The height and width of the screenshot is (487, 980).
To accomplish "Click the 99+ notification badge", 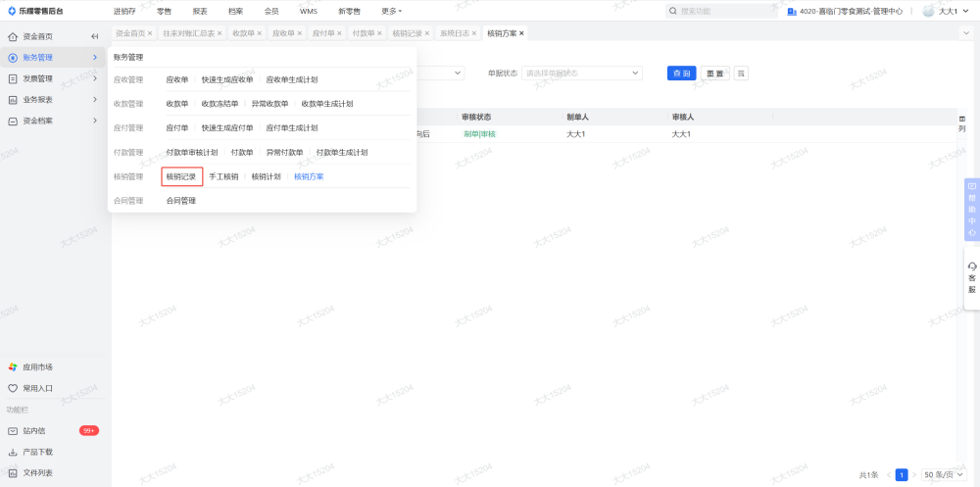I will (x=89, y=431).
